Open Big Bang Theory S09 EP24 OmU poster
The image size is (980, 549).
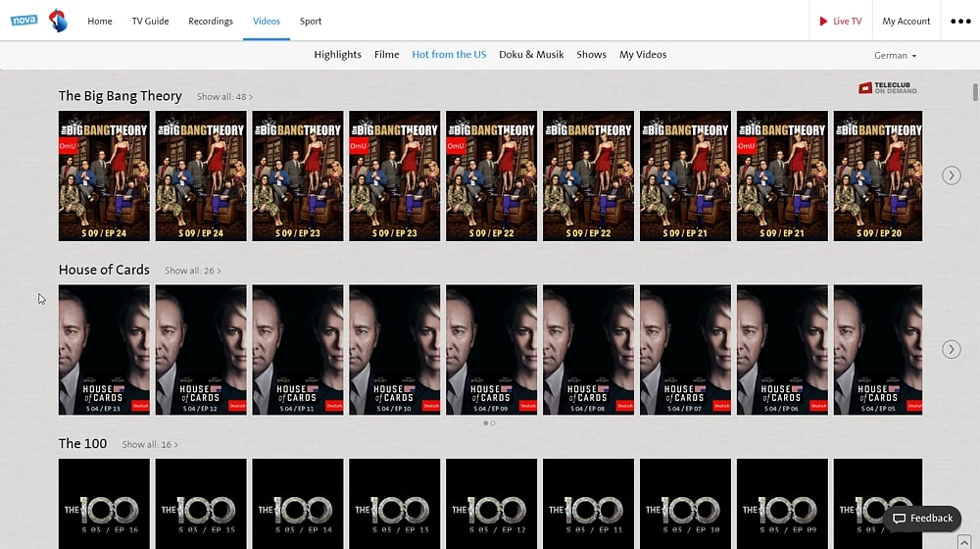pos(104,175)
